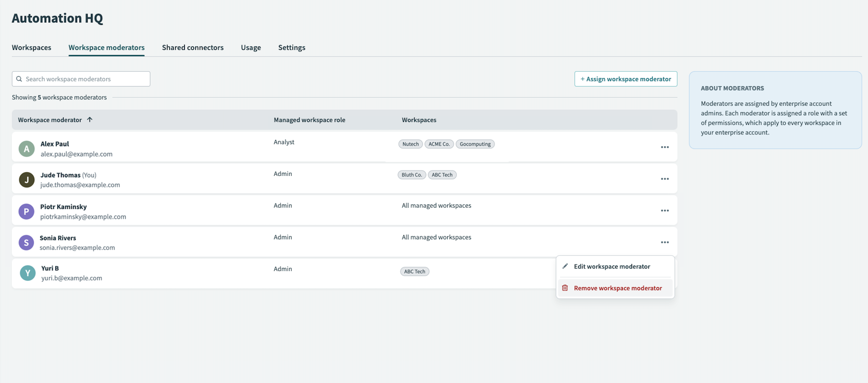Select the Workspaces tab
The image size is (868, 383).
point(32,47)
